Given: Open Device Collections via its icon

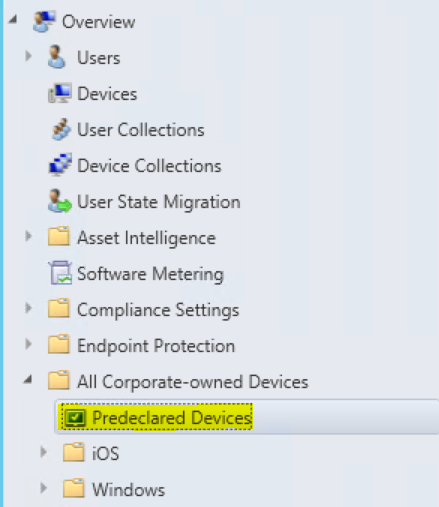Looking at the screenshot, I should tap(60, 165).
